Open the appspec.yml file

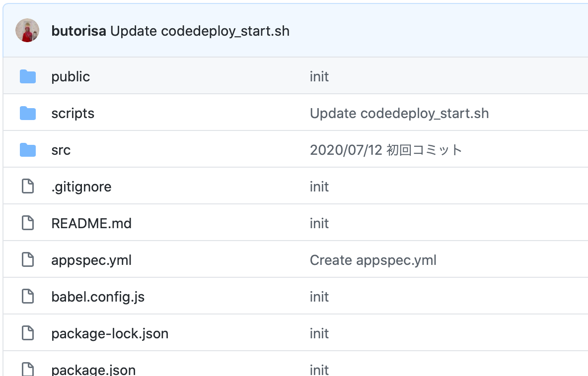click(91, 259)
